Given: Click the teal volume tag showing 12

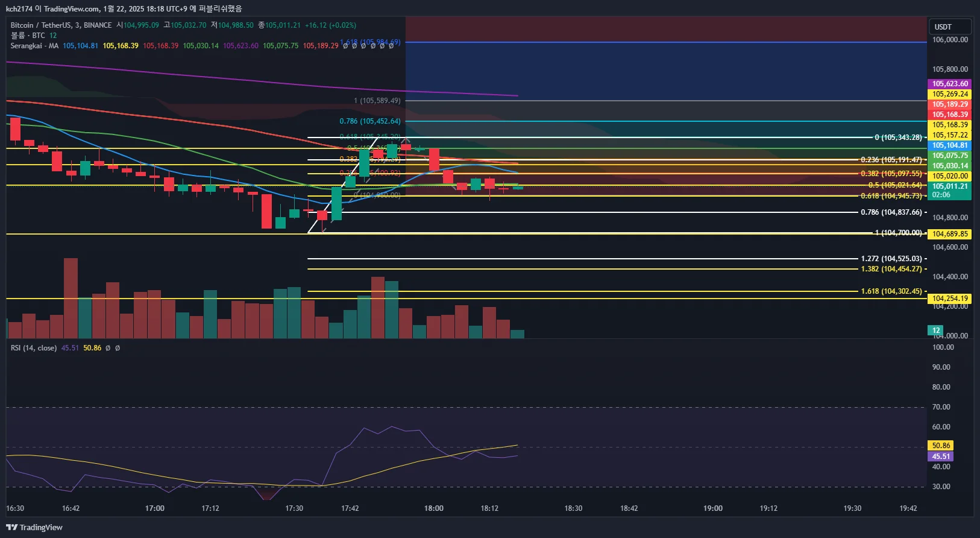Looking at the screenshot, I should click(x=935, y=331).
